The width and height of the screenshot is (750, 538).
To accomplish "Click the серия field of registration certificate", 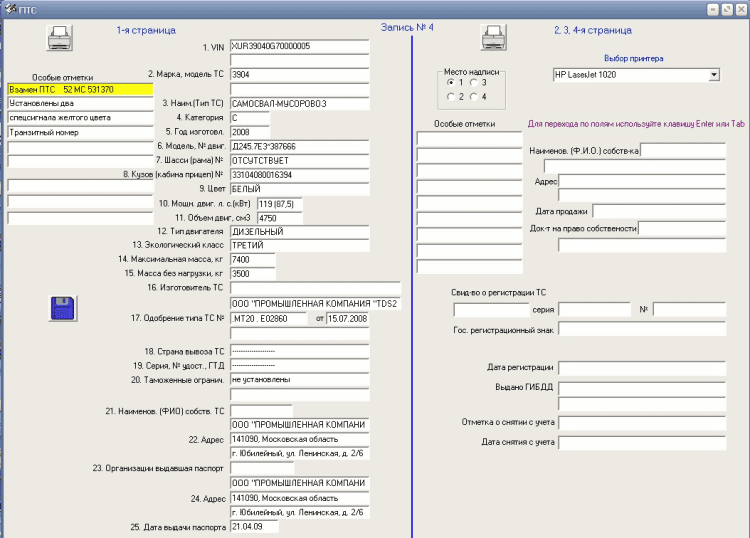I will pyautogui.click(x=595, y=309).
